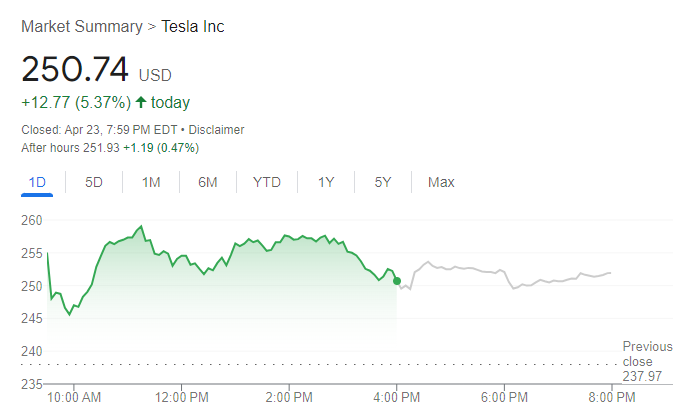Switch to the 1Y chart view
The width and height of the screenshot is (698, 411).
coord(326,182)
